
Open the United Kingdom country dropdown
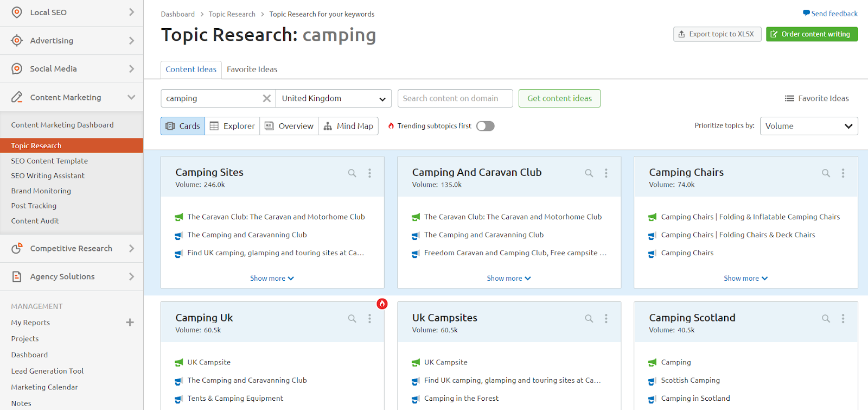(334, 98)
